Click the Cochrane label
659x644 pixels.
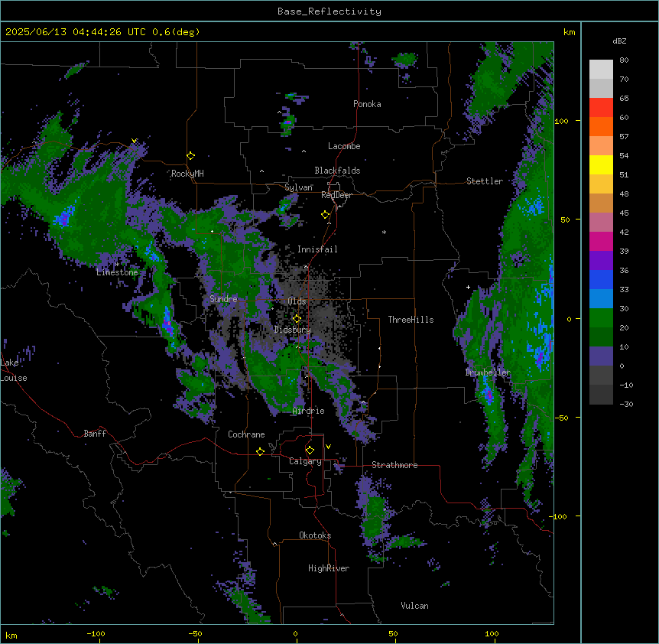click(246, 434)
